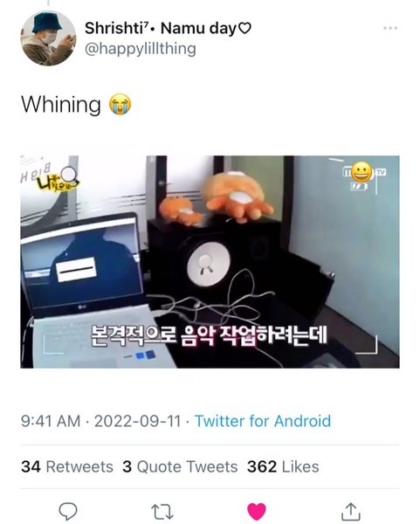Tap the retweet arrows icon

[162, 511]
